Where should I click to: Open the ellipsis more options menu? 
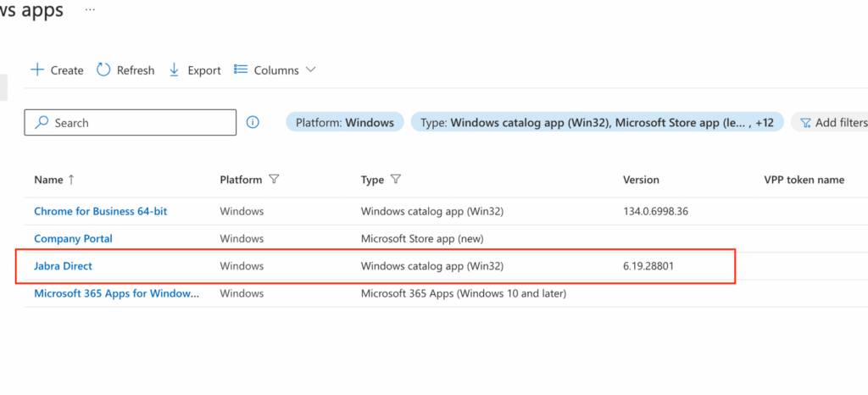coord(90,10)
